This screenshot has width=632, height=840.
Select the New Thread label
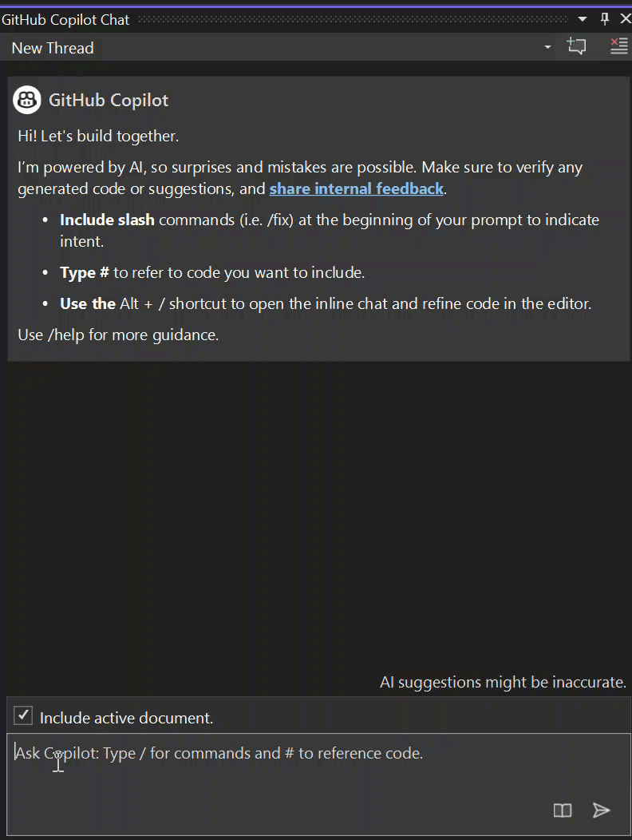pyautogui.click(x=52, y=48)
